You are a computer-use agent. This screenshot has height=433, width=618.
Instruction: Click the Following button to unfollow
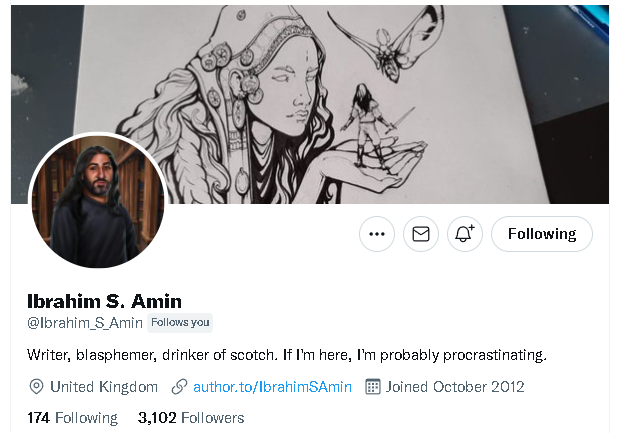tap(542, 234)
